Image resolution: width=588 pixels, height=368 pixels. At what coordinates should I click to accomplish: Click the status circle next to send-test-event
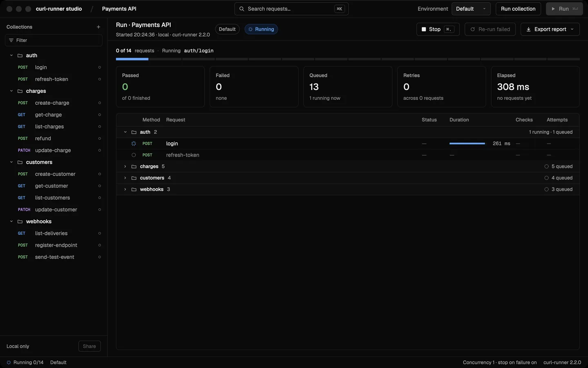(100, 257)
